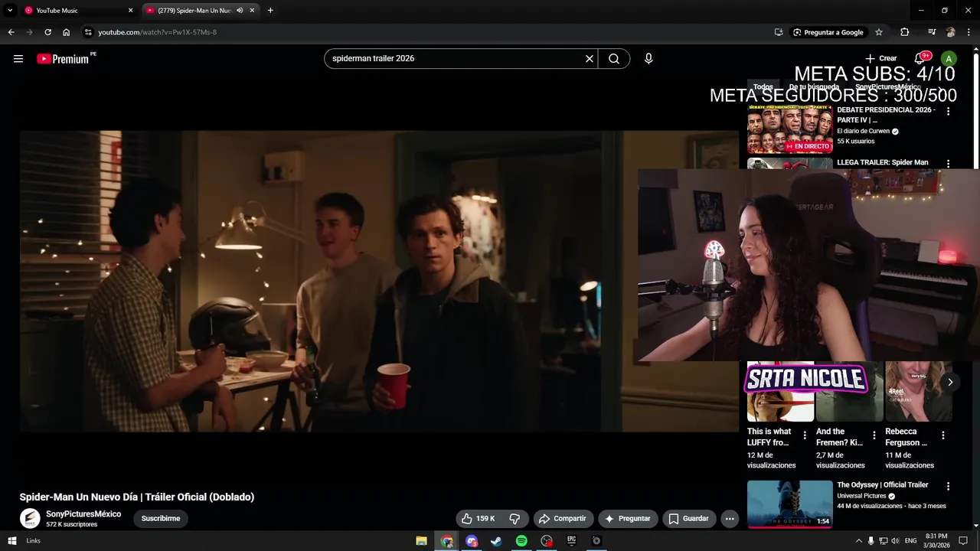Screen dimensions: 980x551
Task: Open File Explorer from the taskbar
Action: click(x=421, y=541)
